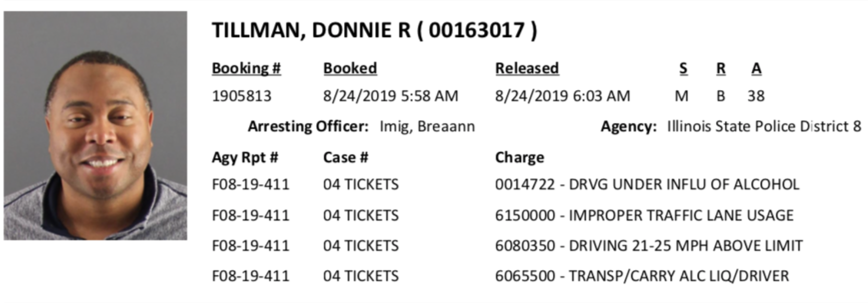Select DRIVING 21-25 MPH ABOVE LIMIT charge
Screen dimensions: 868x303
click(x=649, y=245)
